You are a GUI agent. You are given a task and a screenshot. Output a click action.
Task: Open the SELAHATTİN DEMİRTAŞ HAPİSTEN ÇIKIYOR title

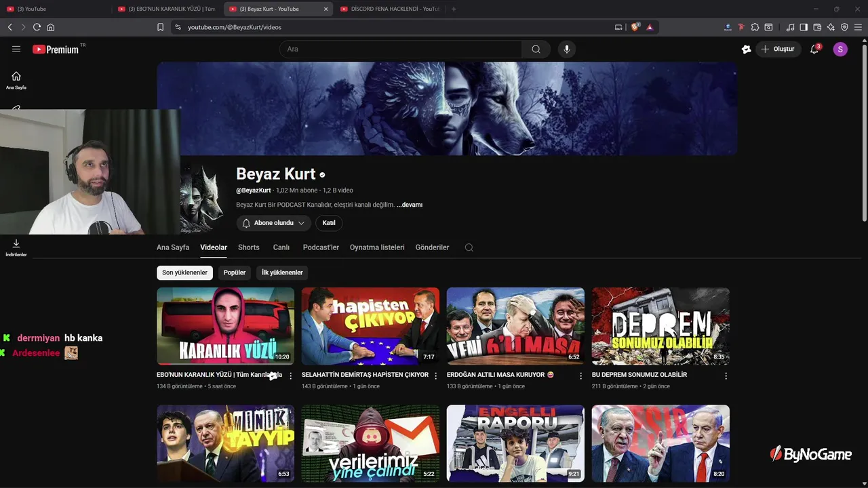tap(365, 375)
